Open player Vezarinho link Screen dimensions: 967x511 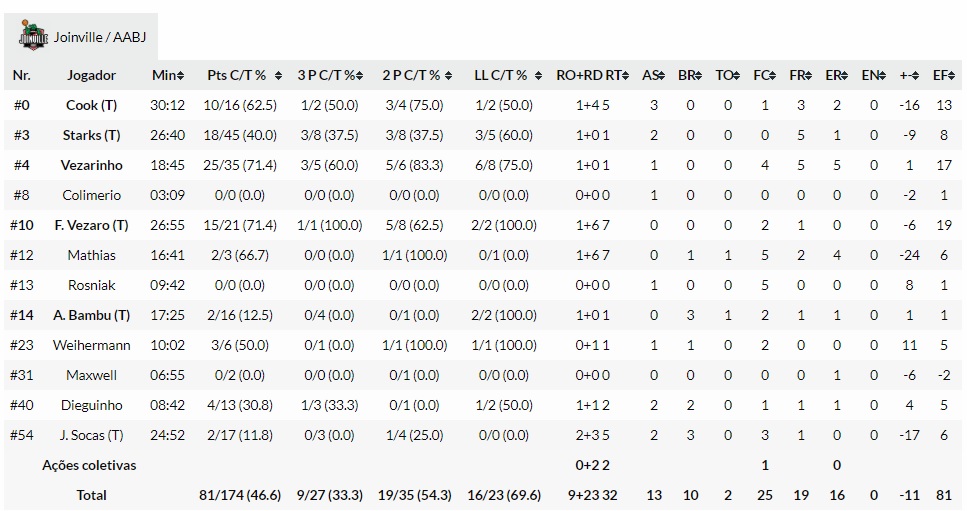92,165
